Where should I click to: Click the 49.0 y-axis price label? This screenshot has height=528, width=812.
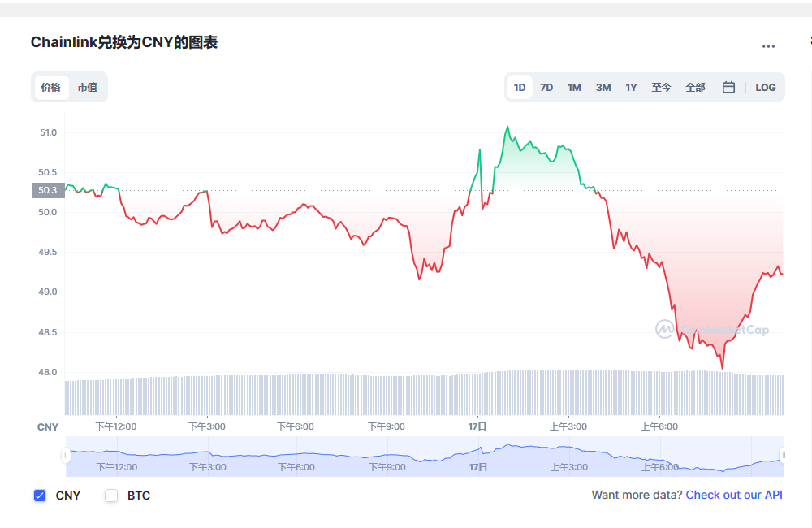[x=48, y=292]
